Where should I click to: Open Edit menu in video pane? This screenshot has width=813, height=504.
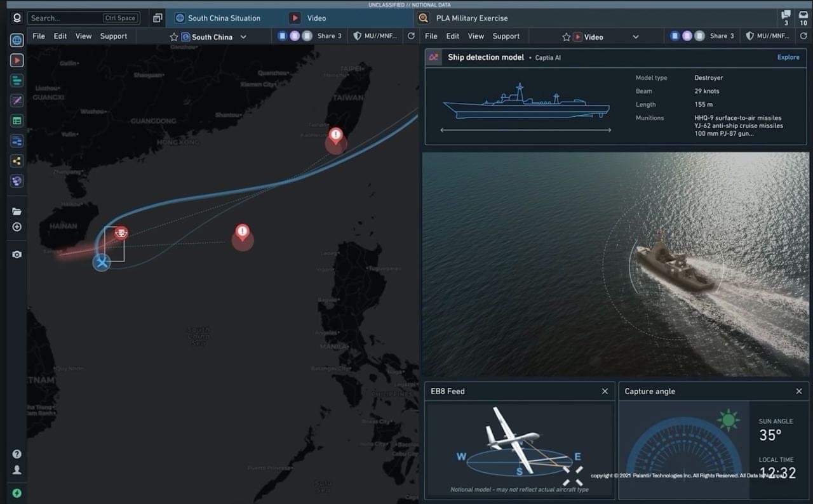tap(453, 36)
